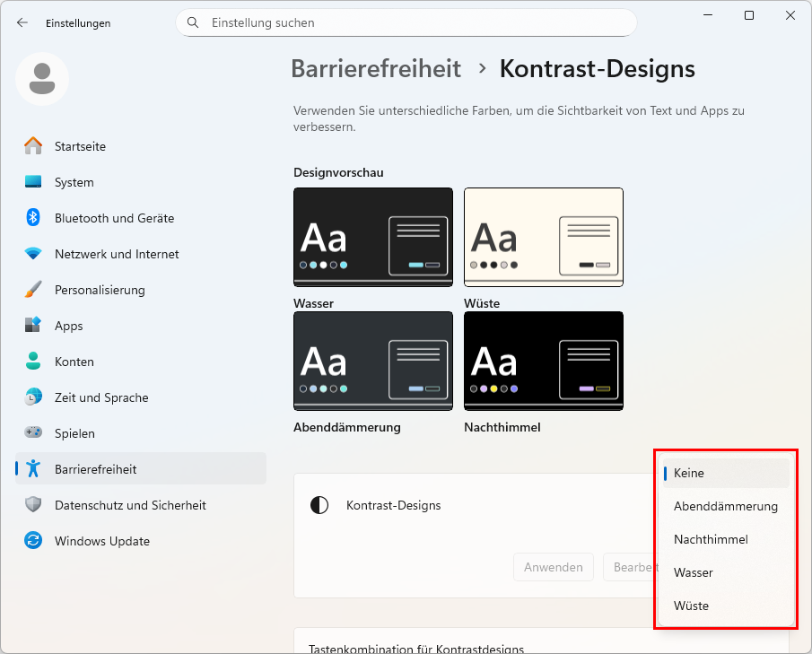The width and height of the screenshot is (812, 654).
Task: Click the Apps icon in sidebar
Action: [x=33, y=325]
